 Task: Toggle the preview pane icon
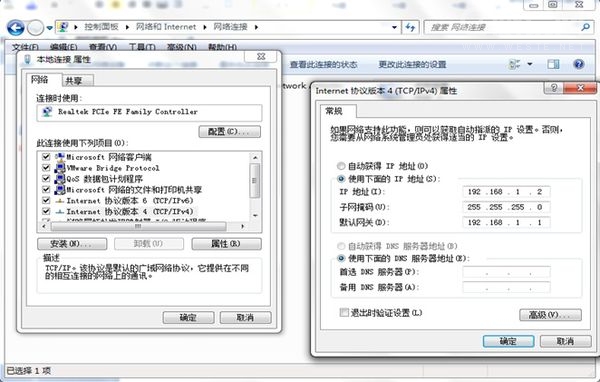click(x=553, y=64)
